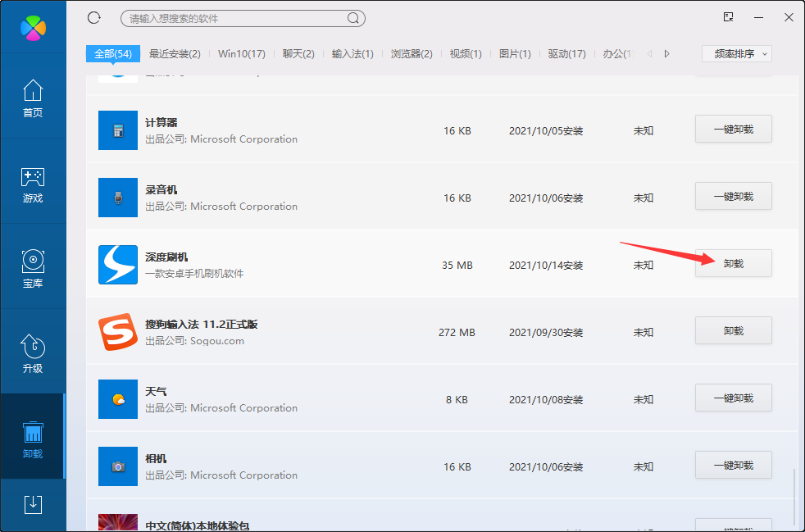Switch to the 图片(1) tab

515,54
